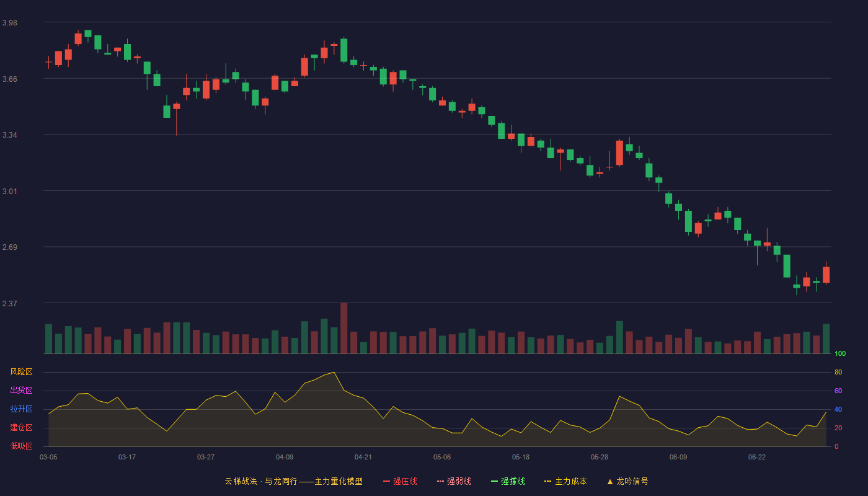Image resolution: width=868 pixels, height=496 pixels.
Task: Toggle the 主力成本 legend entry
Action: click(565, 481)
